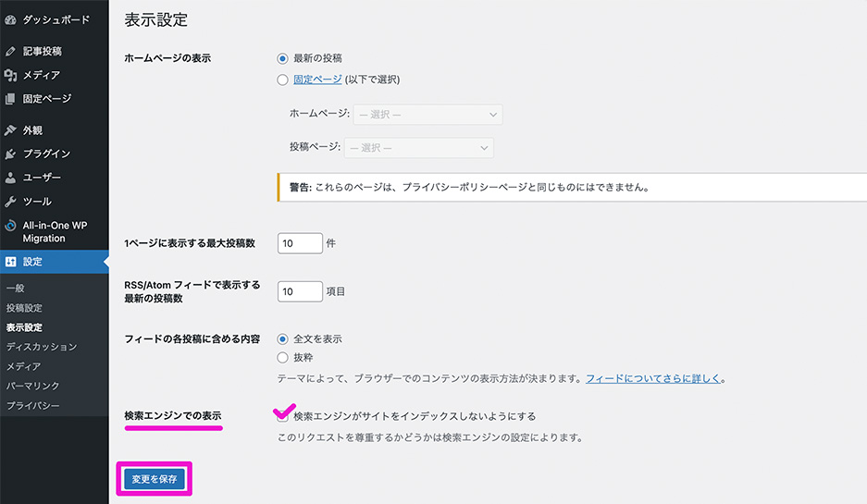The image size is (867, 504).
Task: Open the ホームページ selection dropdown
Action: (428, 115)
